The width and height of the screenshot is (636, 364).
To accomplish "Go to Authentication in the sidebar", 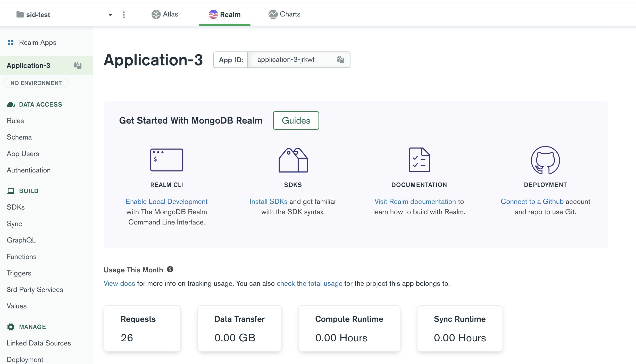I will (29, 170).
